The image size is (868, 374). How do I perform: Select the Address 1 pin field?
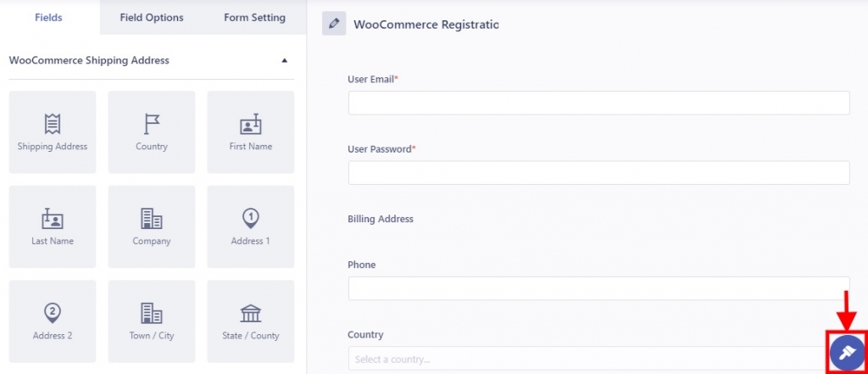[x=251, y=226]
